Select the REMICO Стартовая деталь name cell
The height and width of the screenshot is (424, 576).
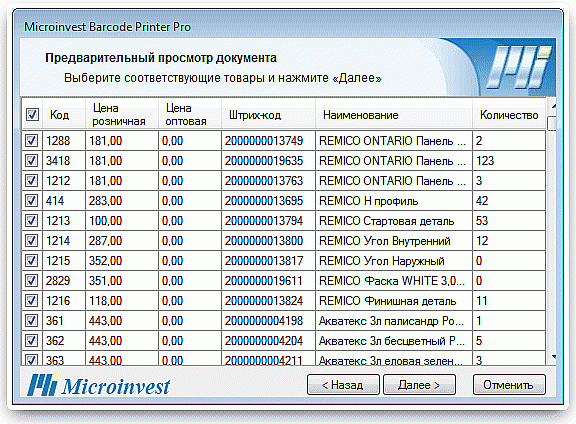(x=394, y=220)
